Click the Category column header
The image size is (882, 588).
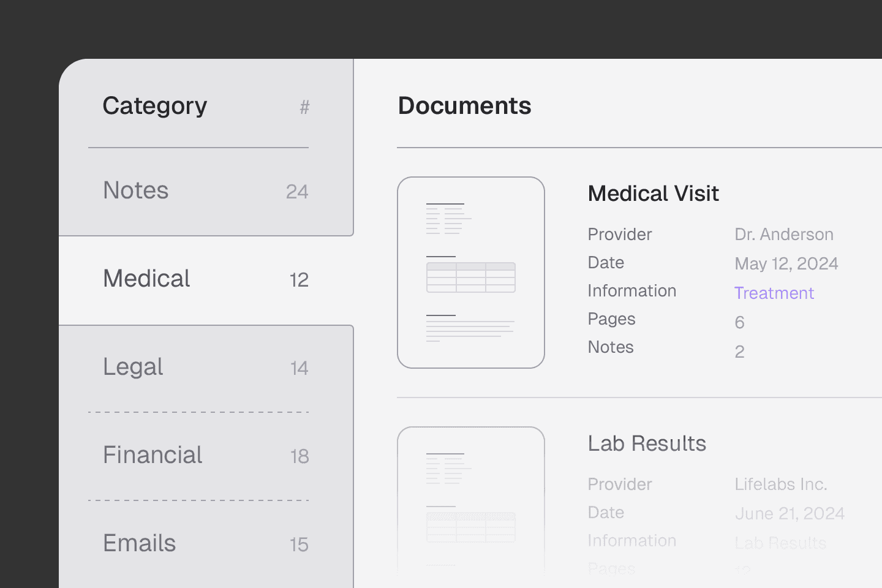(x=155, y=106)
